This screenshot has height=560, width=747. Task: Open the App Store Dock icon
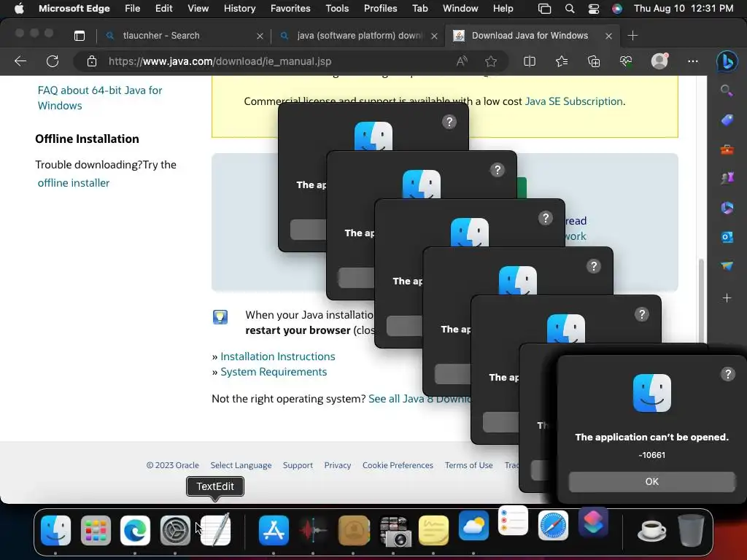274,530
